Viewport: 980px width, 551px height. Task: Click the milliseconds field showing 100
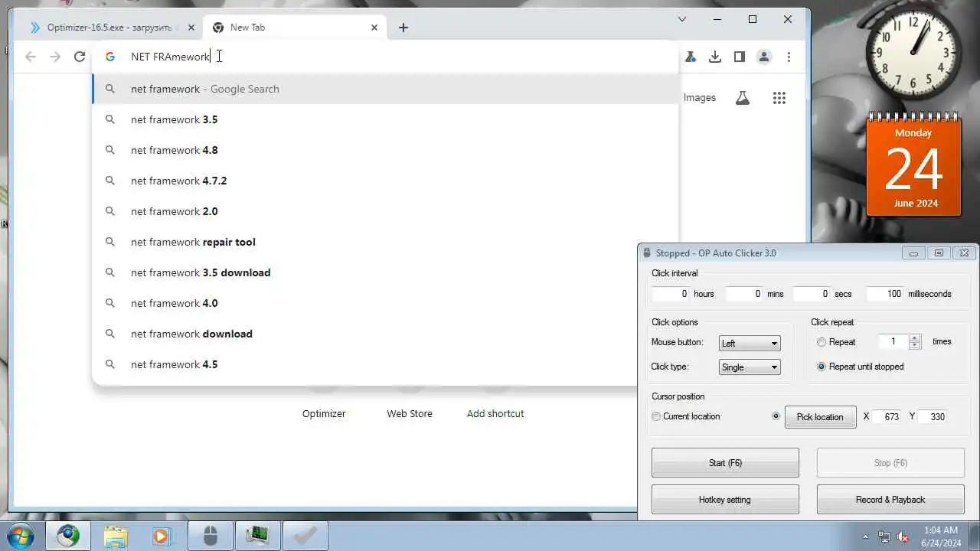[885, 294]
